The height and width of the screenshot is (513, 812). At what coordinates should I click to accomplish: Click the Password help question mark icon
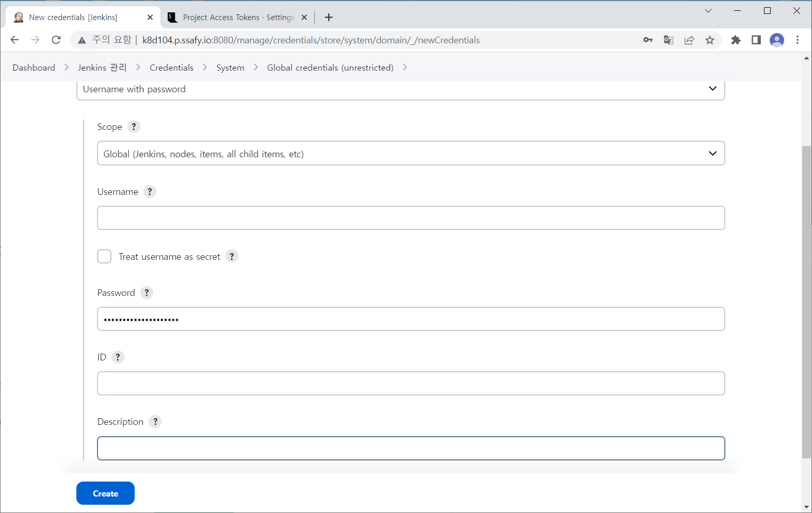(x=147, y=293)
